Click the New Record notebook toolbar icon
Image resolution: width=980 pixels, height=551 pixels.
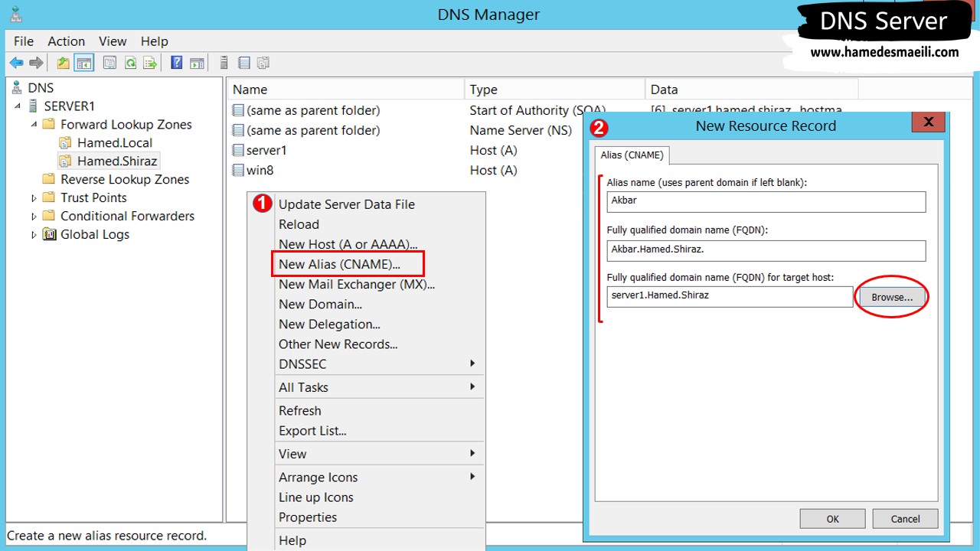pos(243,63)
